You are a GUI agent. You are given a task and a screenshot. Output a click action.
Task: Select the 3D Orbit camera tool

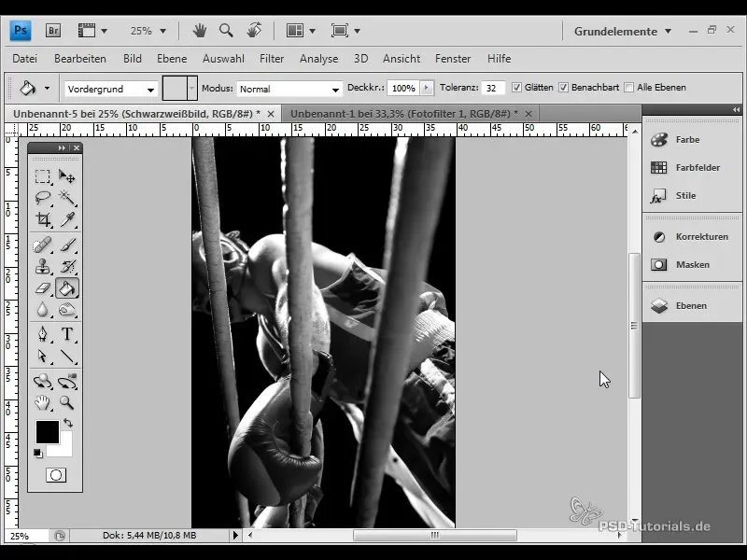point(67,382)
